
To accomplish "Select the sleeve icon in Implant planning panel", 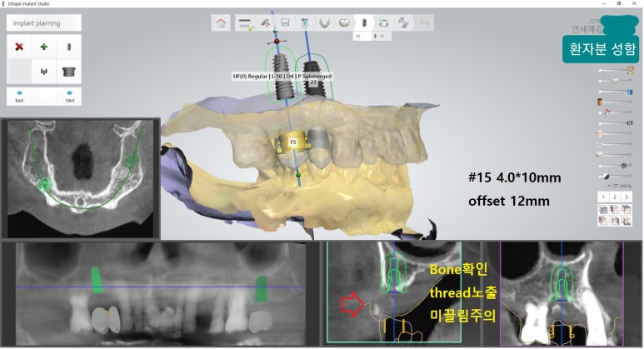I will coord(69,72).
